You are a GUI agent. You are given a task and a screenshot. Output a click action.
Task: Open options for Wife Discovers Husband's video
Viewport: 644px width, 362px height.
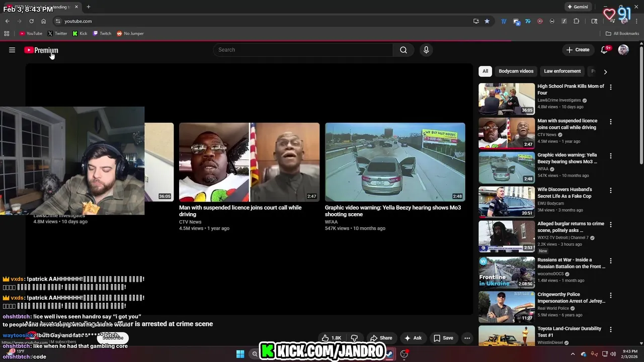pyautogui.click(x=611, y=191)
